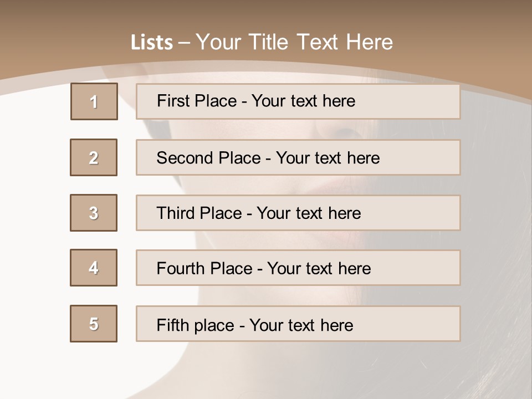532x399 pixels.
Task: Click the word 'Fourth' in the list
Action: (181, 269)
